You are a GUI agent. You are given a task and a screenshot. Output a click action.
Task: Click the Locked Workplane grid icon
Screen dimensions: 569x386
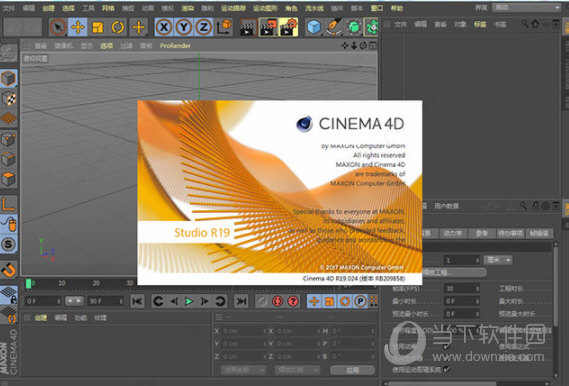click(9, 295)
